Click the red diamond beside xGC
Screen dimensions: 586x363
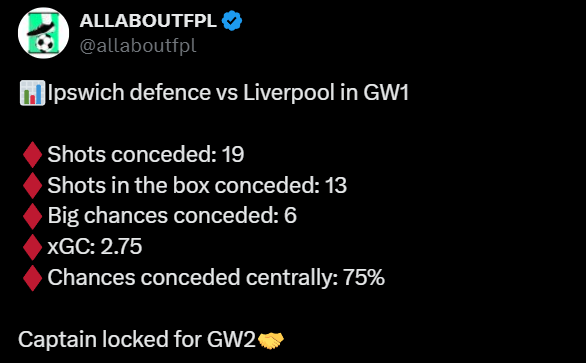[33, 247]
